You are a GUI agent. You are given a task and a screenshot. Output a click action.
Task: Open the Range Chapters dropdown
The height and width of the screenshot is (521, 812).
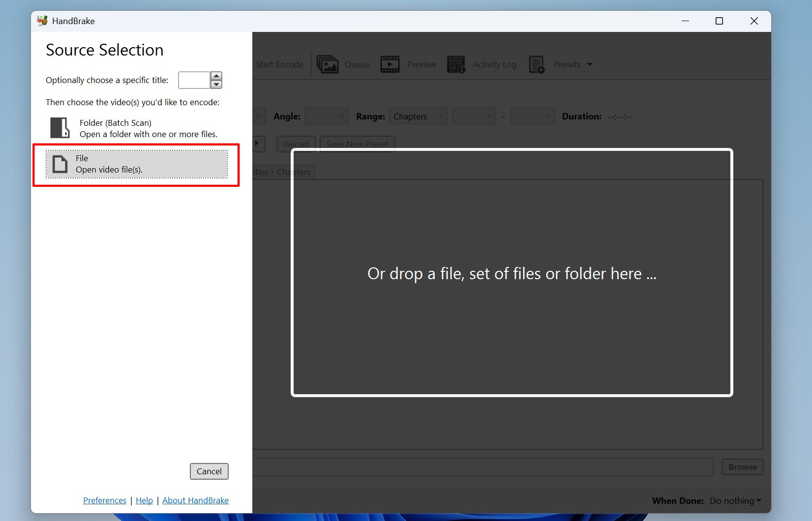(x=418, y=116)
